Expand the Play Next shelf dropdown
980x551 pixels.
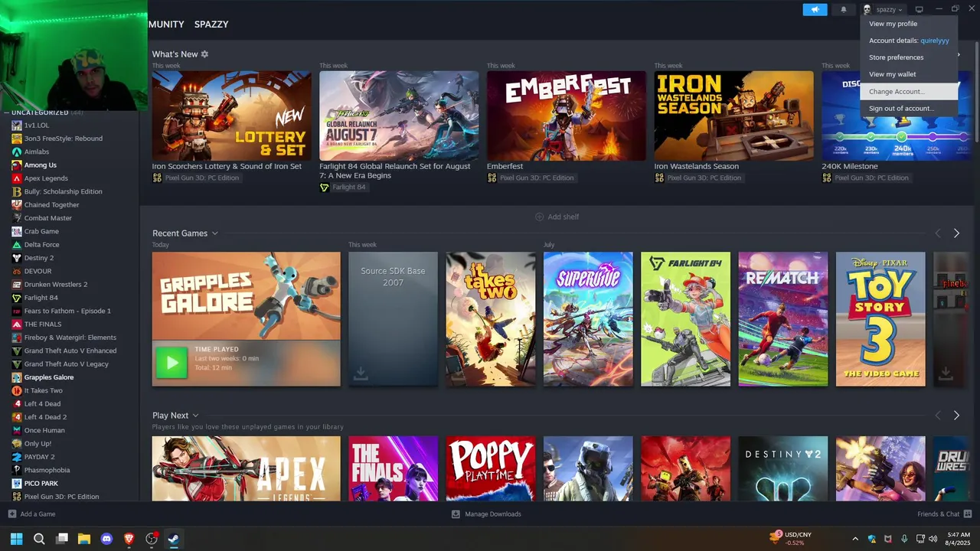tap(195, 416)
